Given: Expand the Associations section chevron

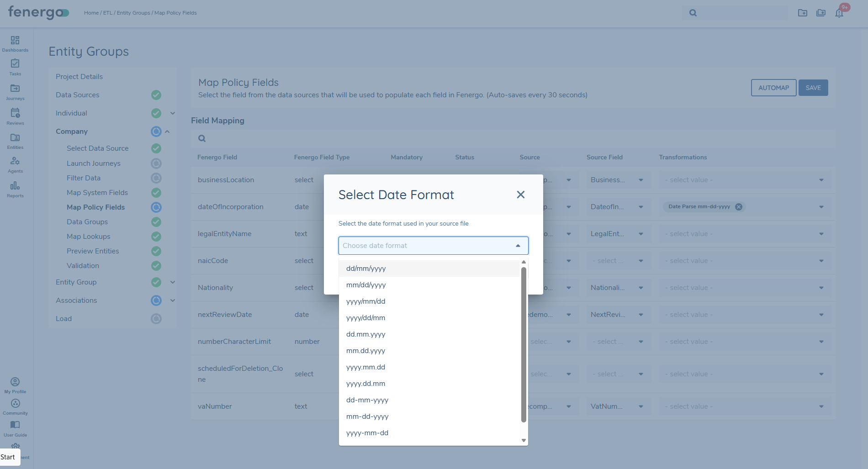Looking at the screenshot, I should (173, 300).
